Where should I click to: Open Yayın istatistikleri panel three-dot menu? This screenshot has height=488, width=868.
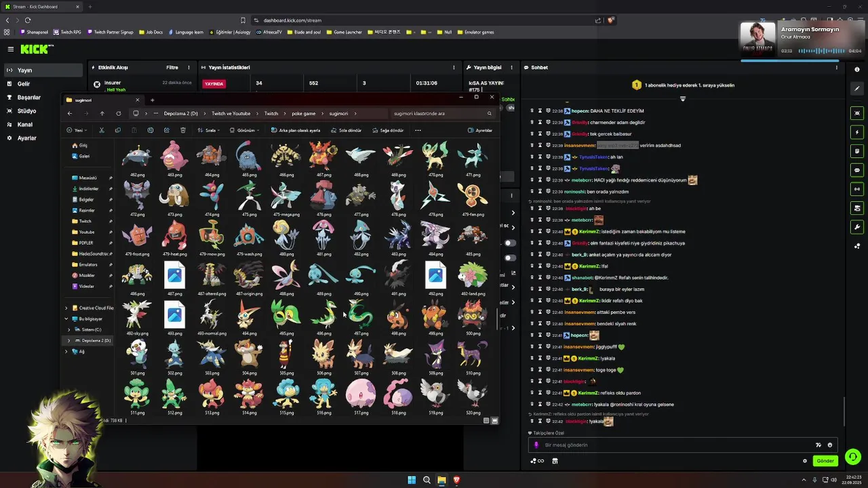(454, 67)
